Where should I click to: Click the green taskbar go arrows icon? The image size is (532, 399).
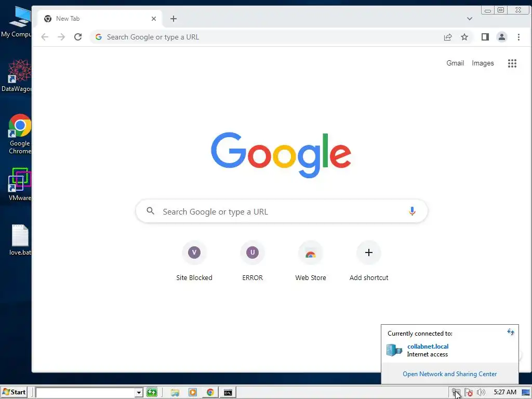pyautogui.click(x=152, y=393)
